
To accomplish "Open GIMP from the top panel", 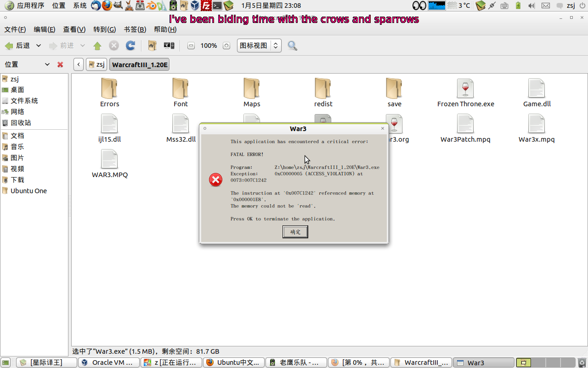I will click(118, 6).
